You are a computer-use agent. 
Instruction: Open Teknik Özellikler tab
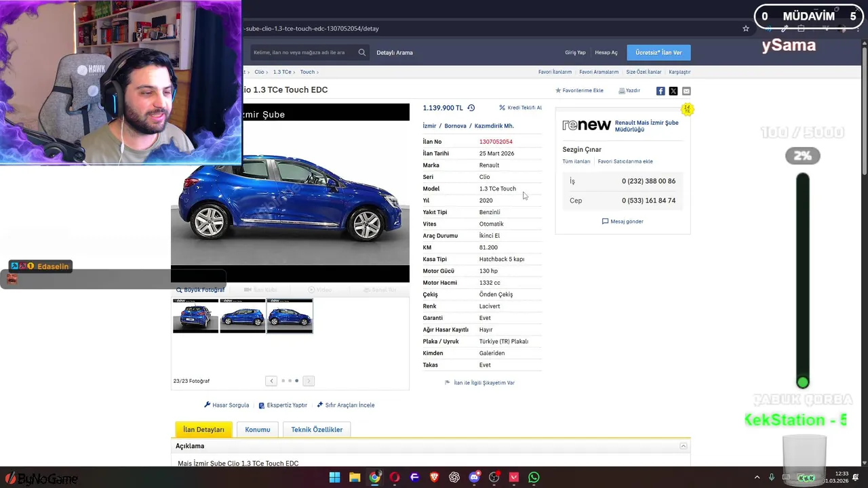coord(317,430)
